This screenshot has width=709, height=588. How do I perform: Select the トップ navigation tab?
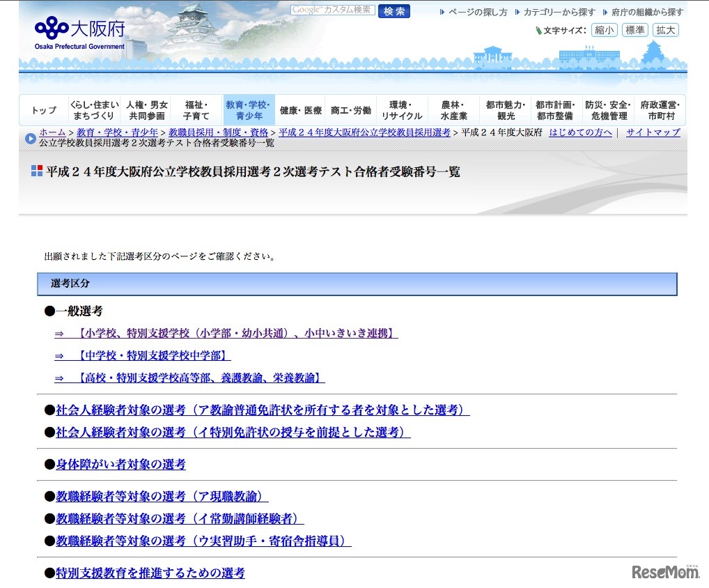click(x=44, y=111)
